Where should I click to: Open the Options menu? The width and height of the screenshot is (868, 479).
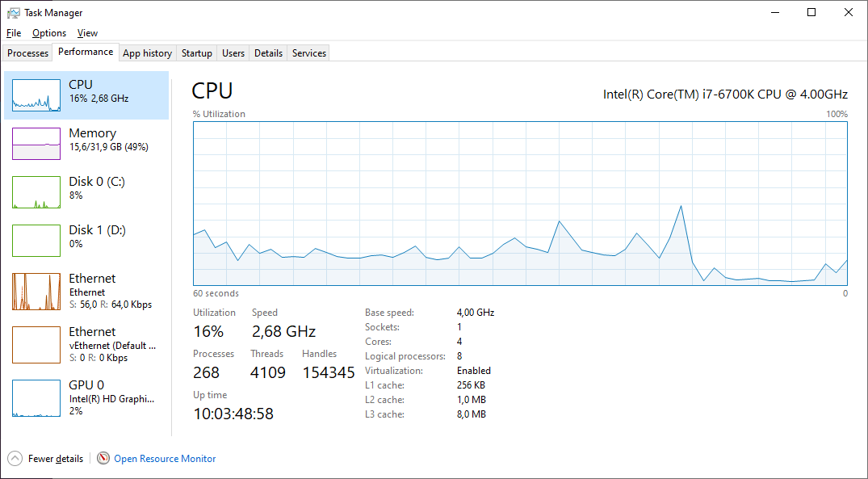48,33
